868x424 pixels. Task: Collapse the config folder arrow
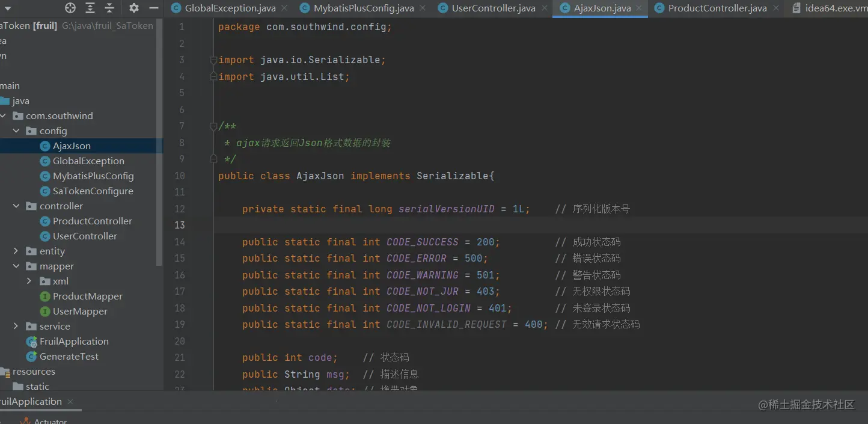[x=16, y=131]
